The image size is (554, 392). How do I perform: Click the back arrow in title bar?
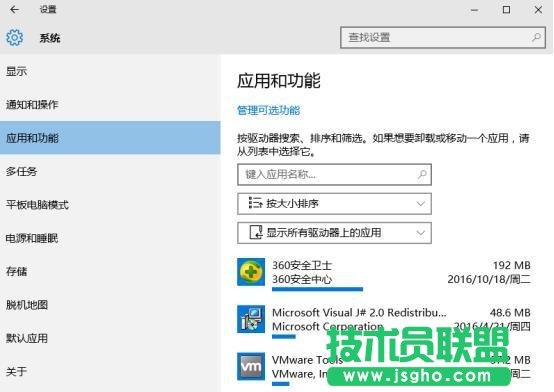click(x=14, y=10)
